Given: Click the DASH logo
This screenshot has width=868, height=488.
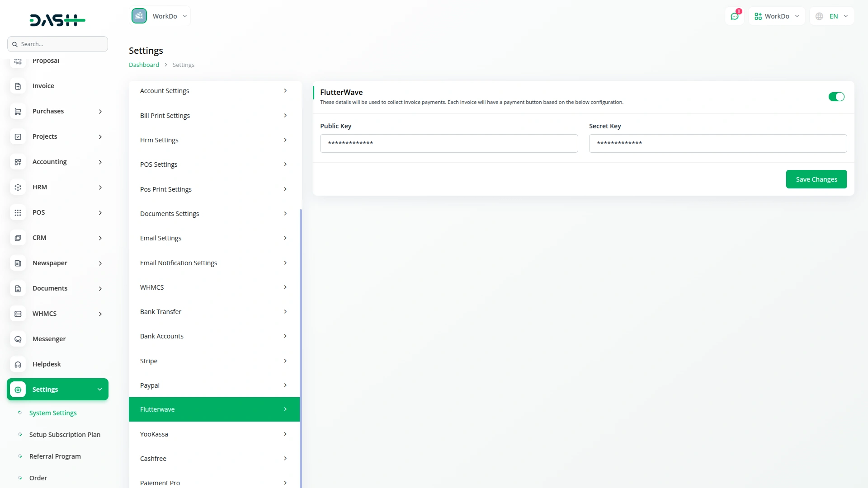Looking at the screenshot, I should click(x=57, y=20).
